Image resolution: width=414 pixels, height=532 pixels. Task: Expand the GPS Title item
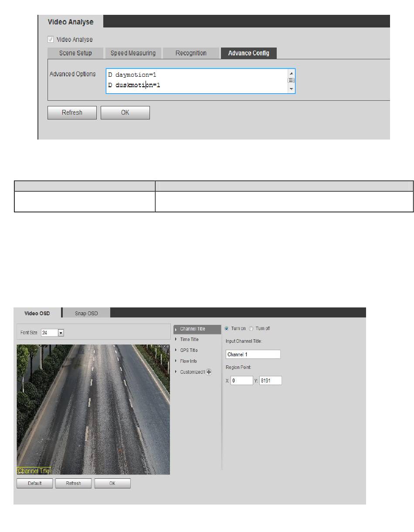pyautogui.click(x=189, y=350)
